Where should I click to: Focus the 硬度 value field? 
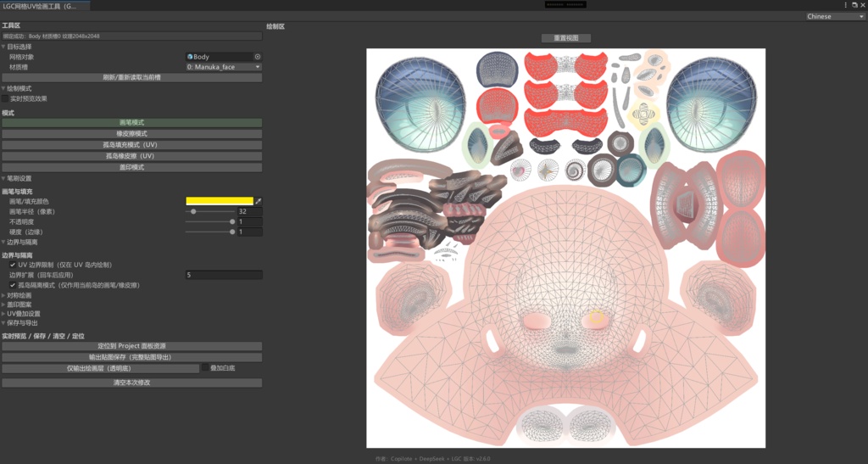coord(250,232)
